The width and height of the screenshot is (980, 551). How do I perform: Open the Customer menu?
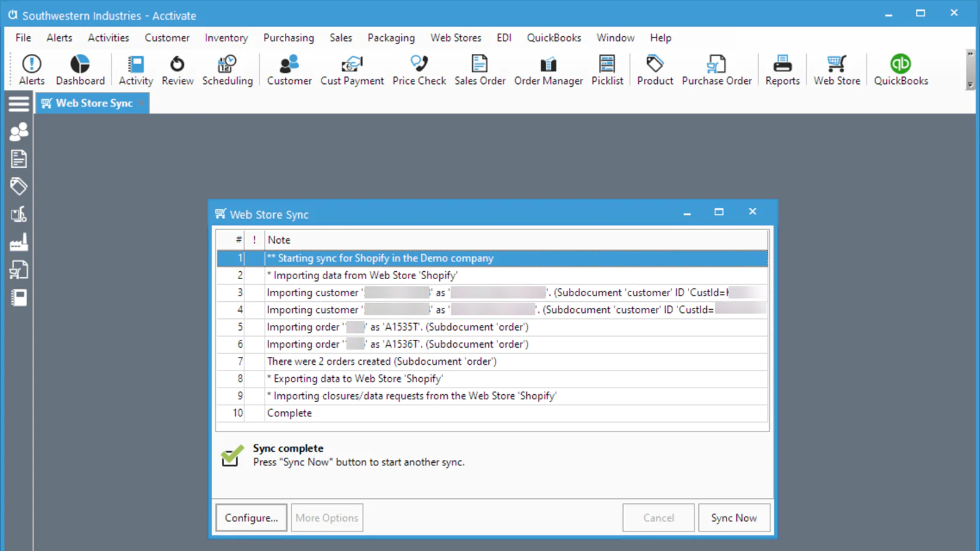click(167, 37)
